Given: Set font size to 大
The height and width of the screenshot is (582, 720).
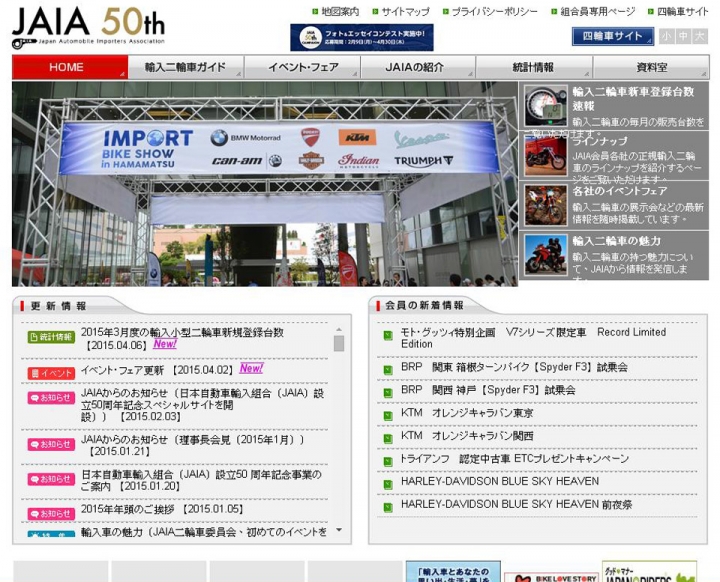Looking at the screenshot, I should (700, 36).
